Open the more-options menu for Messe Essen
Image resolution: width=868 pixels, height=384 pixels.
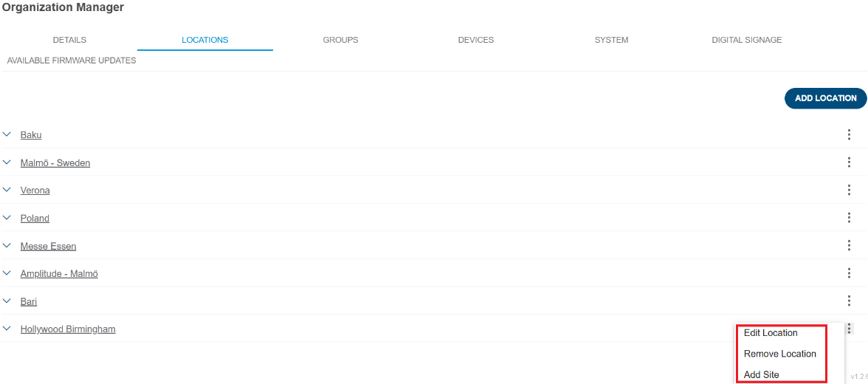tap(849, 245)
